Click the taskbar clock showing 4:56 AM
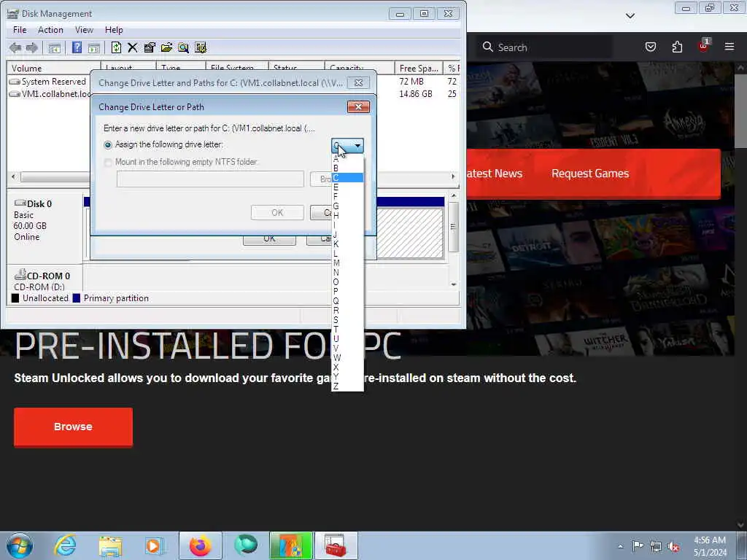 pyautogui.click(x=710, y=546)
